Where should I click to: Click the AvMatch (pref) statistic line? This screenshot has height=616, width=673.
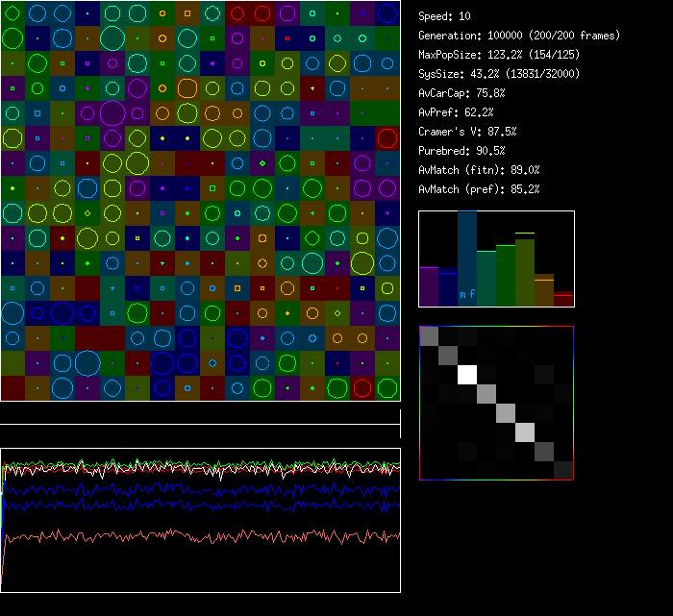coord(480,189)
